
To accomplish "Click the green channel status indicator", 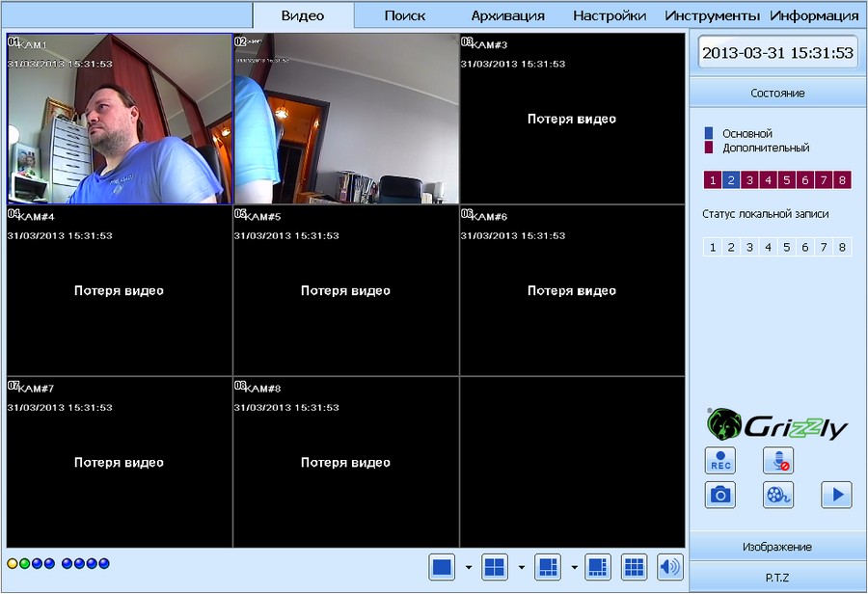I will point(24,563).
